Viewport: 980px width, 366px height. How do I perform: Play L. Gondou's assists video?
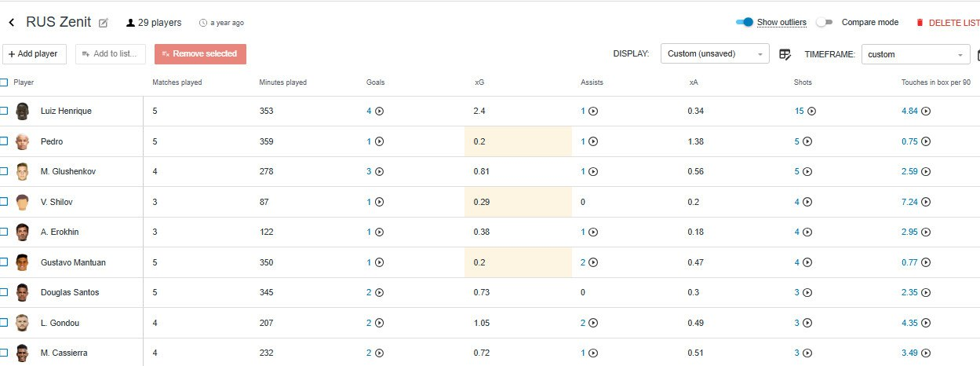[x=593, y=323]
